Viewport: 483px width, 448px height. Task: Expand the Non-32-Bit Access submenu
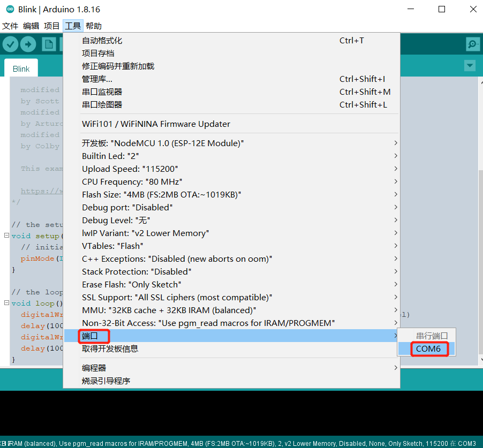tap(232, 323)
